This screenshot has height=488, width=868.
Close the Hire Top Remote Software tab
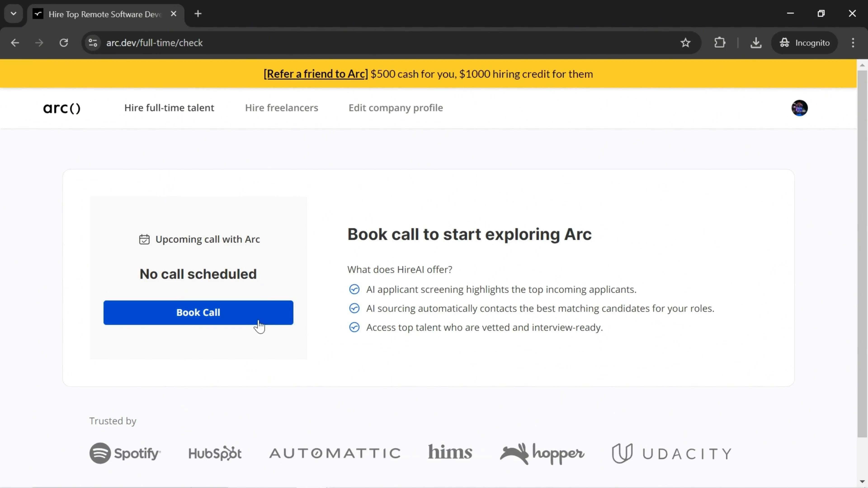174,14
